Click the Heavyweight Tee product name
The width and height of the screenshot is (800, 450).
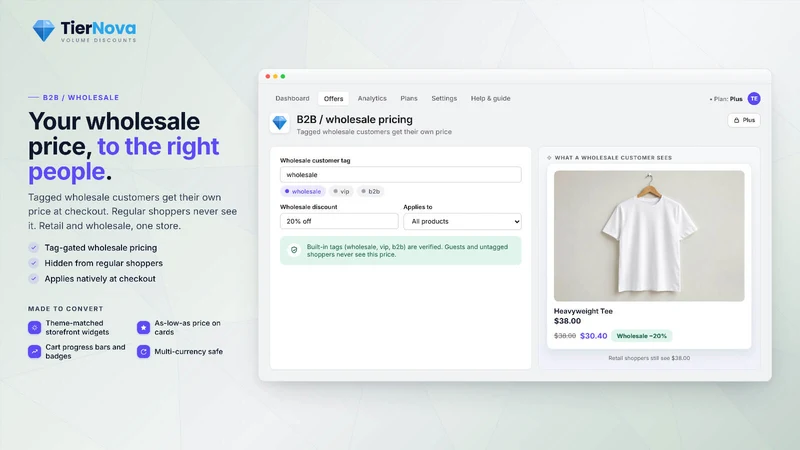tap(583, 311)
